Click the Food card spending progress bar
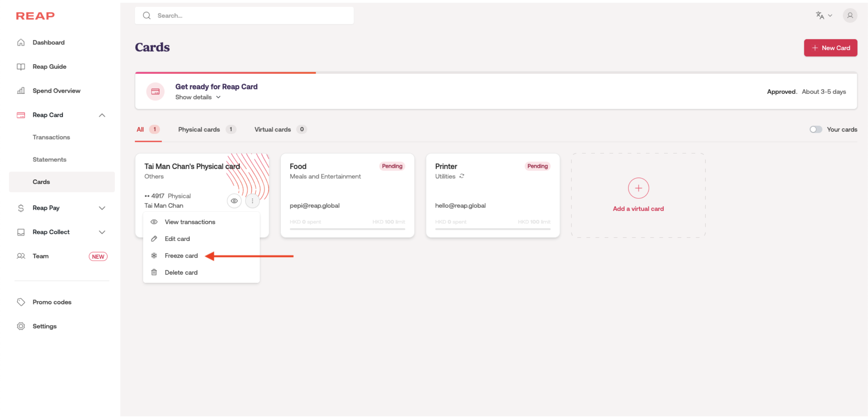The image size is (868, 417). (347, 229)
